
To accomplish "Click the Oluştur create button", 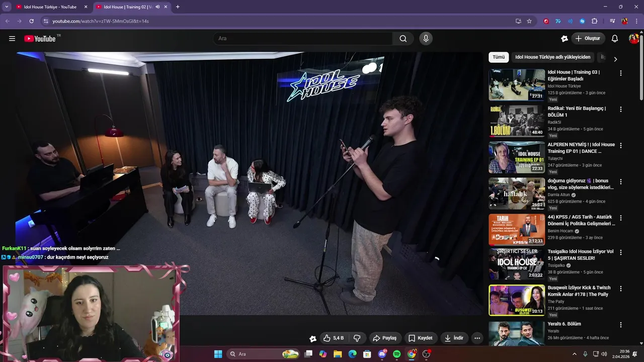I will point(588,39).
